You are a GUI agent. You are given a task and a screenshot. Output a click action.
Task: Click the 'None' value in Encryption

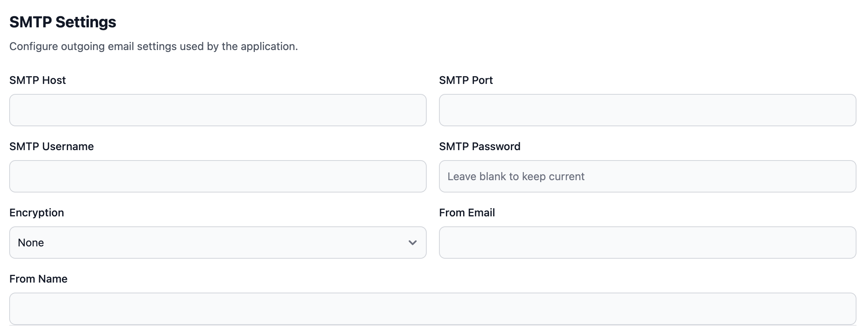[x=31, y=243]
